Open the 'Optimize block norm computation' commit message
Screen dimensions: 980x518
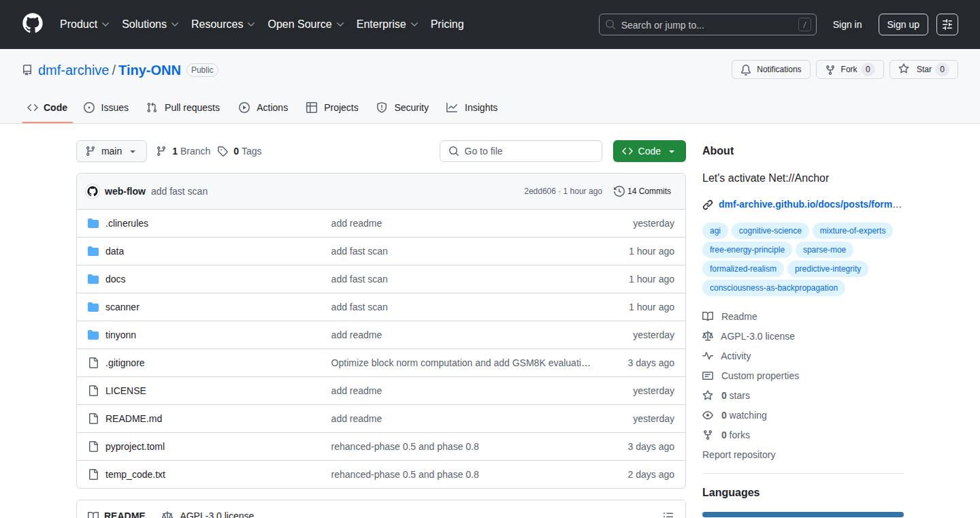[x=461, y=363]
